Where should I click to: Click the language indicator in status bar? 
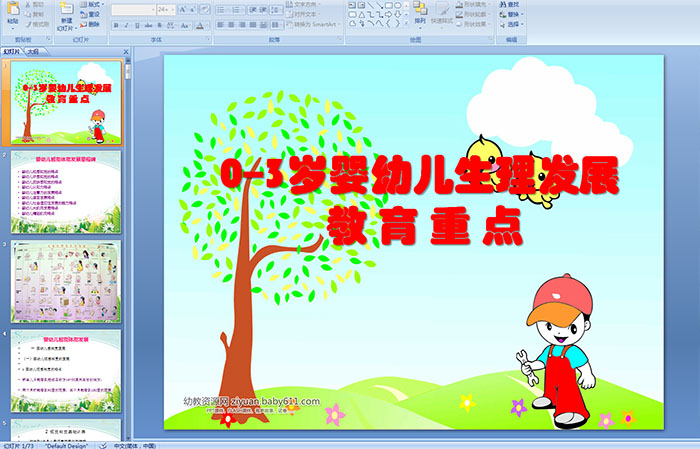click(134, 446)
